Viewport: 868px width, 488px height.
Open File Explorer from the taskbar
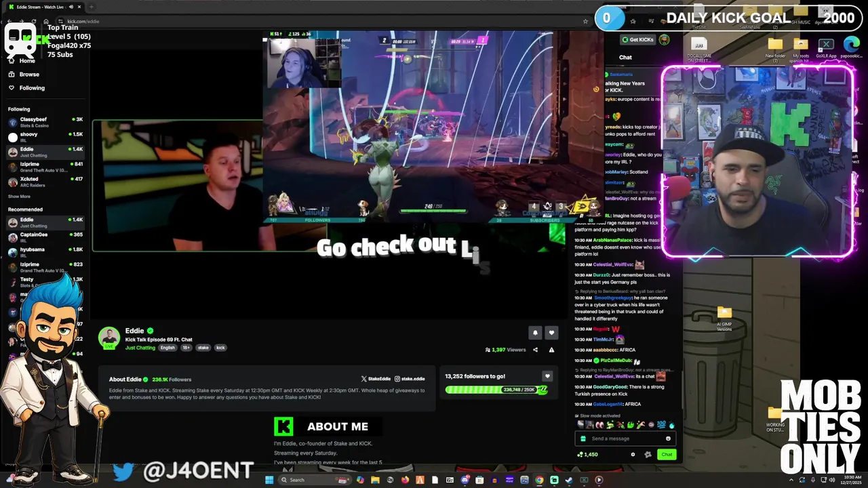tap(375, 480)
